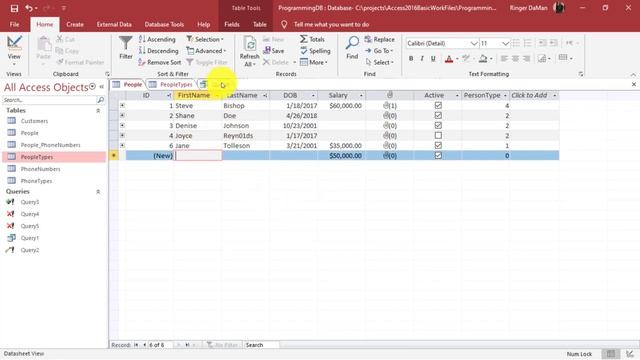The width and height of the screenshot is (640, 360).
Task: Expand subdatasheet for Jane row
Action: tap(122, 145)
